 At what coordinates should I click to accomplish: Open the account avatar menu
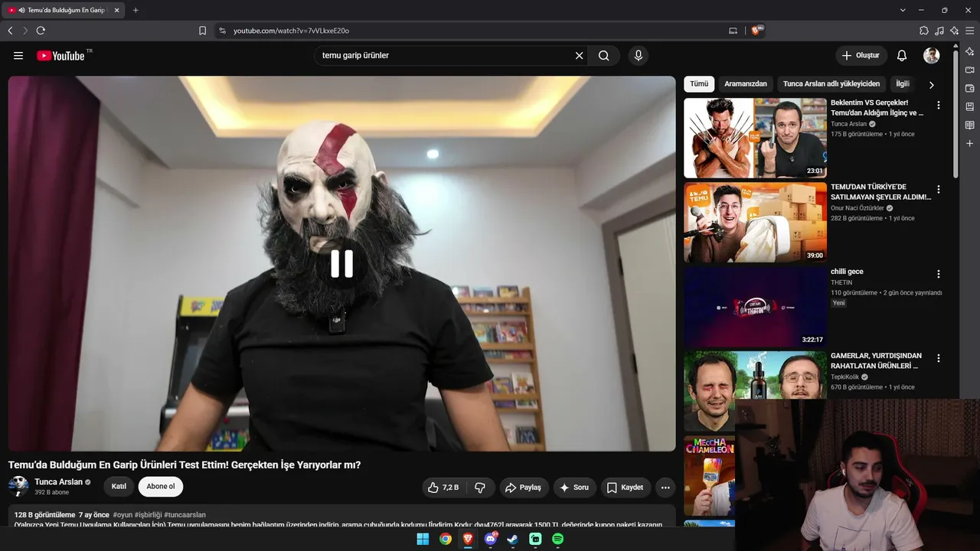click(x=932, y=56)
